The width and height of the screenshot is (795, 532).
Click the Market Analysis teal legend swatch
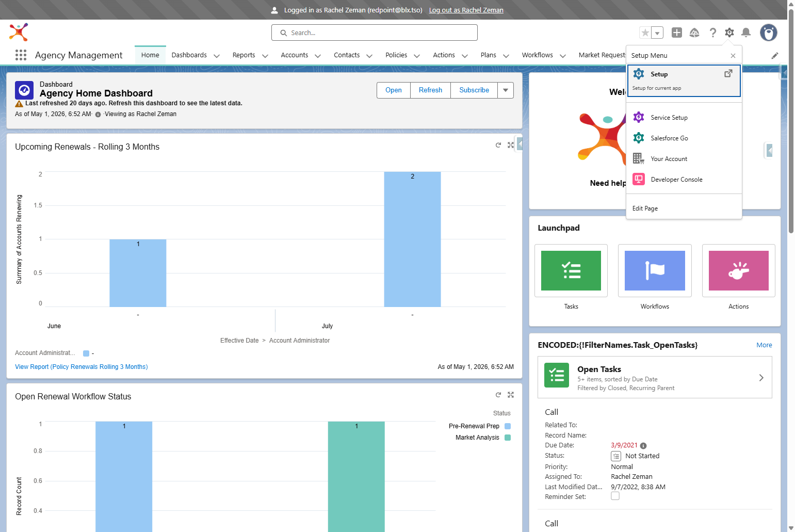point(508,438)
